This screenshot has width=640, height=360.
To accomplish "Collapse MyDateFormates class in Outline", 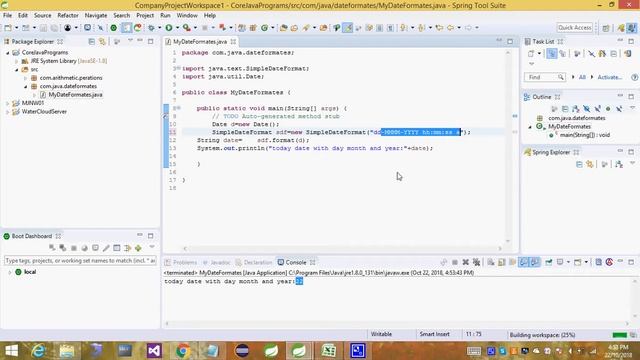I will (x=530, y=127).
